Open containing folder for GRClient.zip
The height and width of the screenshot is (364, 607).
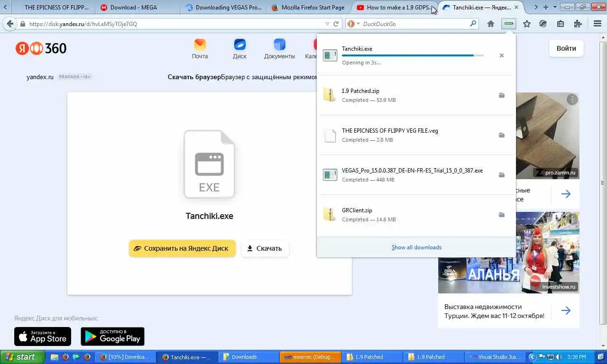tap(502, 215)
